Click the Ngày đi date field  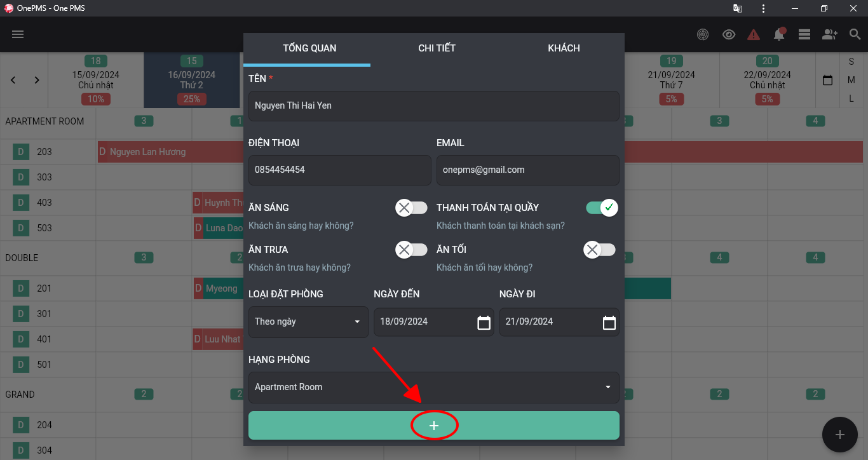point(559,321)
